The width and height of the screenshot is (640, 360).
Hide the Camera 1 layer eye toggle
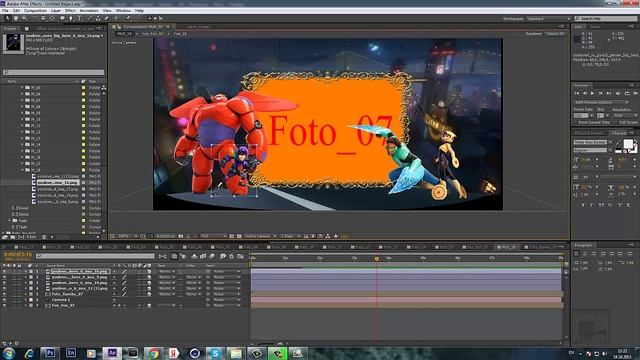[x=4, y=300]
